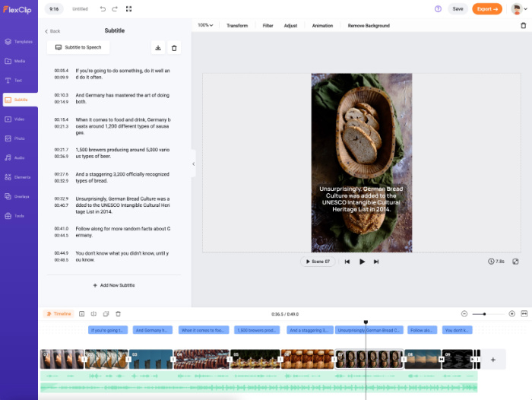Click the Export button
The image size is (532, 400).
pos(486,9)
